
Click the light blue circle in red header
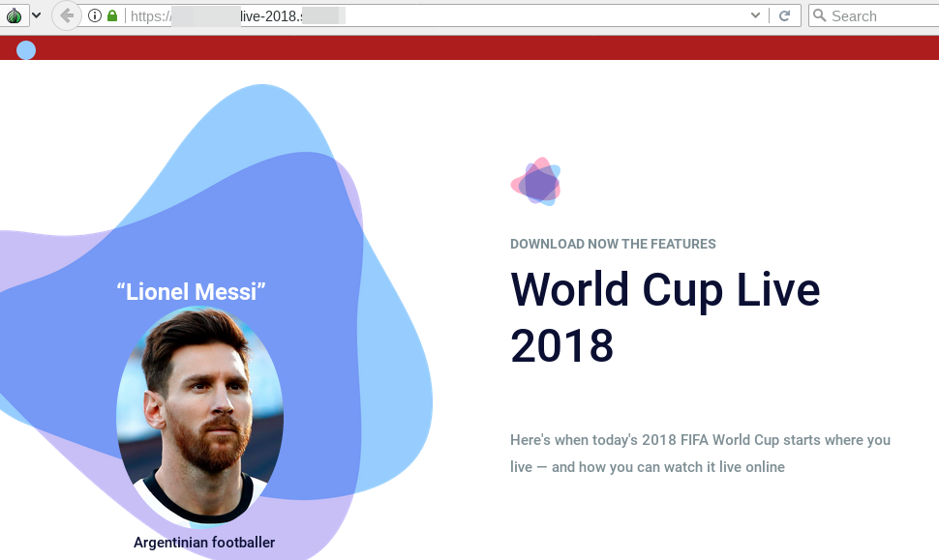tap(26, 50)
